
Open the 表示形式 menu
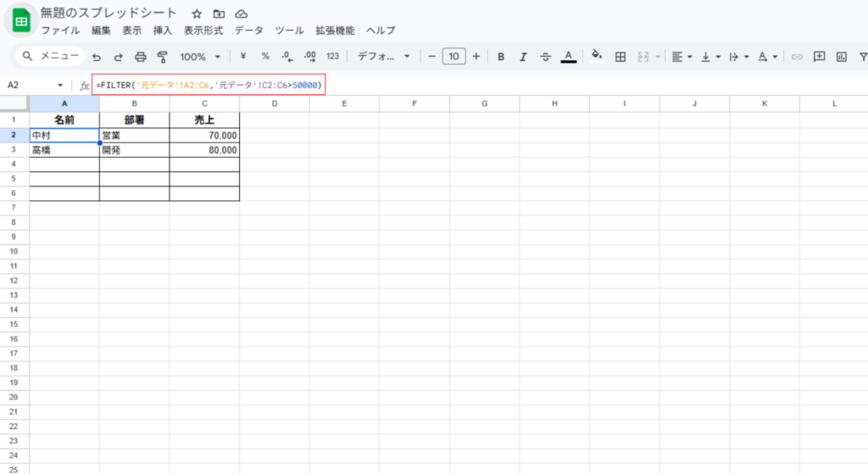click(203, 31)
